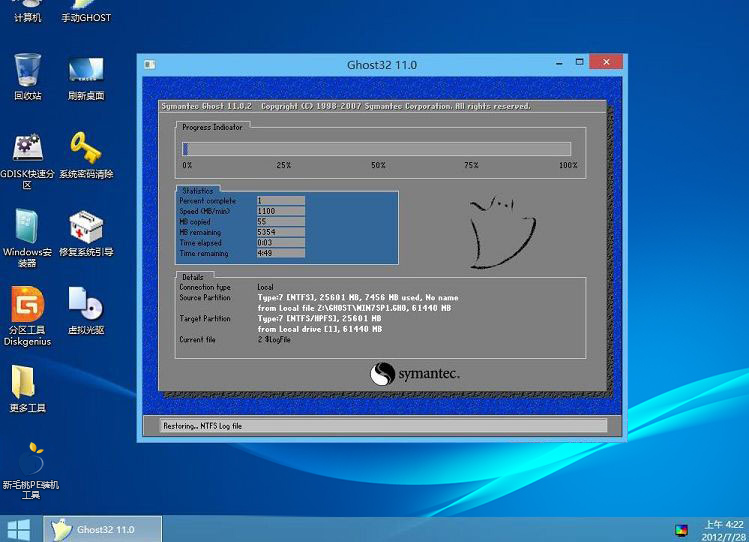The image size is (749, 542).
Task: Open the 回收站 recycle bin
Action: [27, 76]
